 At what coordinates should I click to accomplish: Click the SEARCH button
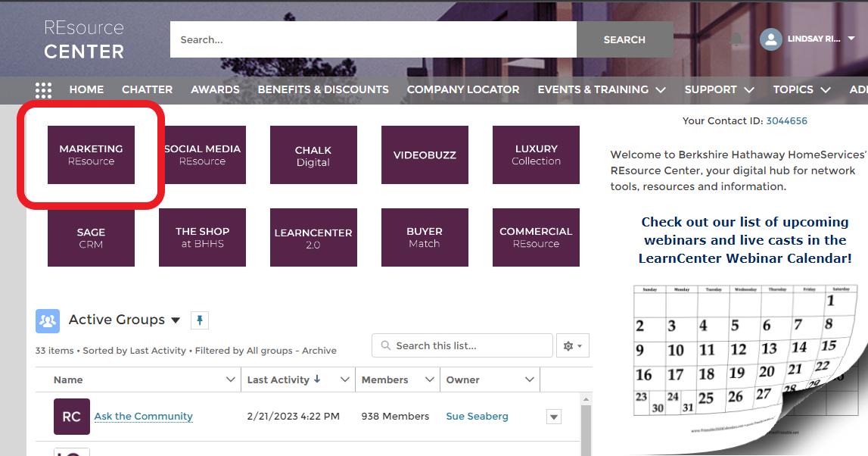coord(624,39)
